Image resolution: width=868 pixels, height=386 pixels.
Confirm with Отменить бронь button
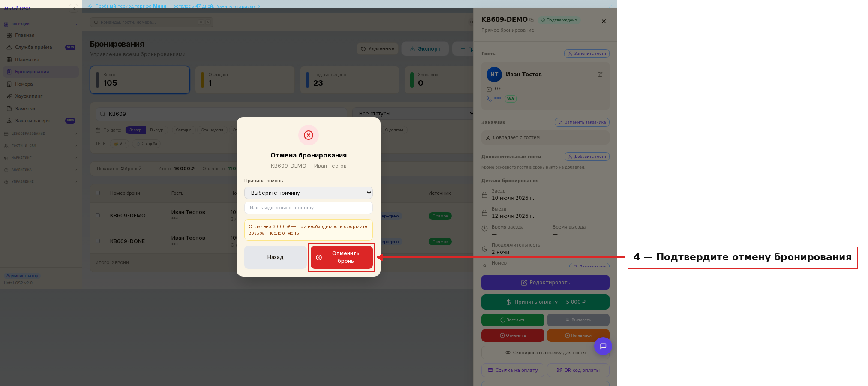[x=342, y=257]
